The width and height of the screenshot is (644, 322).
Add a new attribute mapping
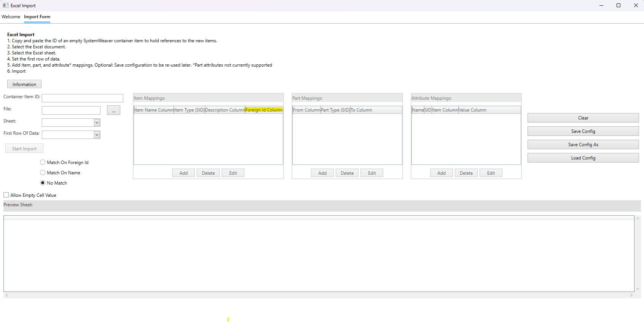click(442, 173)
